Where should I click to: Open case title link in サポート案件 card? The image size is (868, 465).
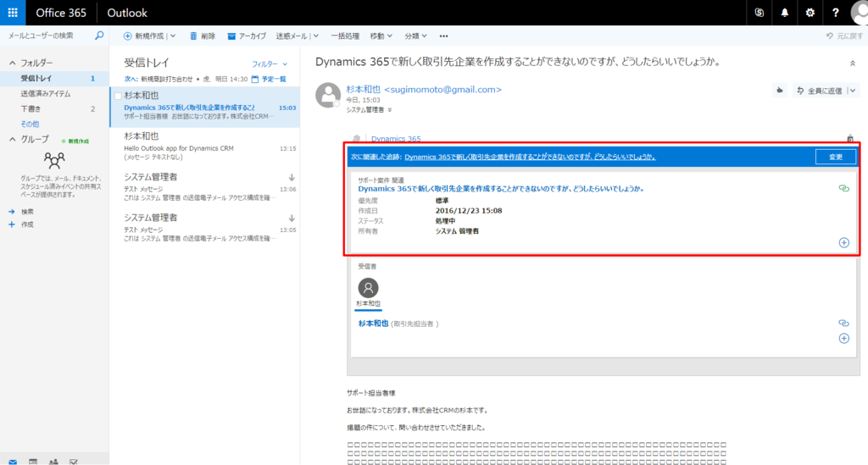(502, 189)
